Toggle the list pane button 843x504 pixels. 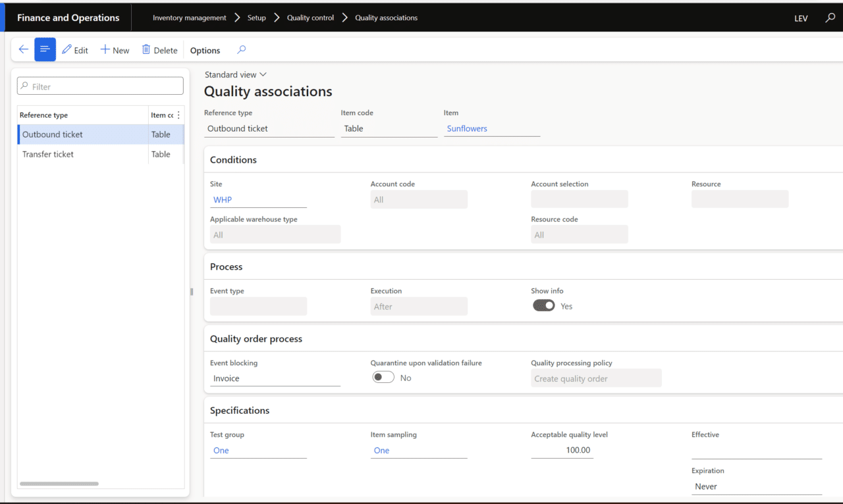point(45,50)
